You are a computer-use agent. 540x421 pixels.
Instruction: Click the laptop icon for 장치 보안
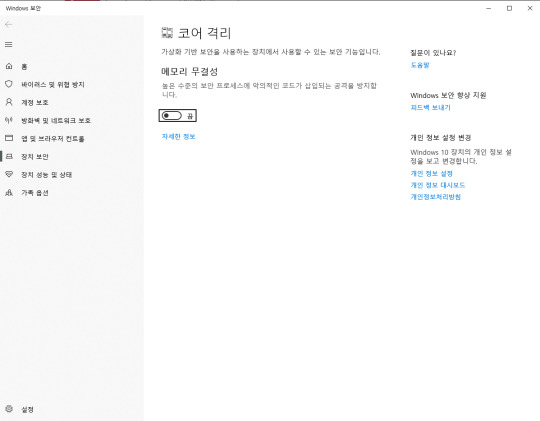[9, 156]
